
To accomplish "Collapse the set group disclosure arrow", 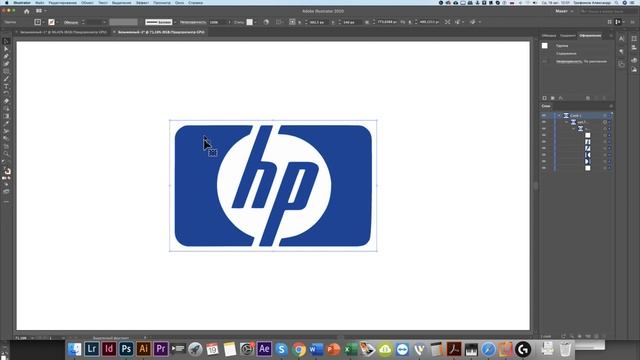I will click(x=567, y=122).
